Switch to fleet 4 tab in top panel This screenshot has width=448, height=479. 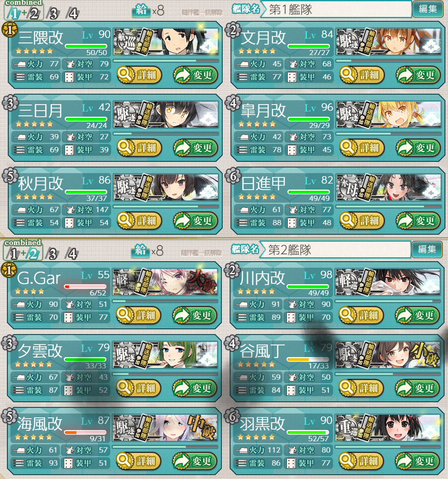pyautogui.click(x=73, y=14)
